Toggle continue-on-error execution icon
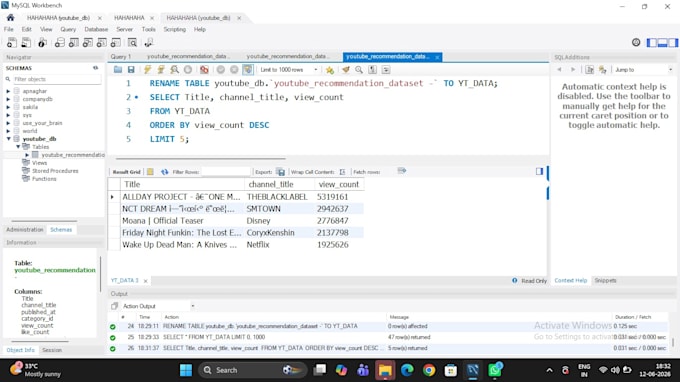This screenshot has width=680, height=382. pyautogui.click(x=204, y=69)
